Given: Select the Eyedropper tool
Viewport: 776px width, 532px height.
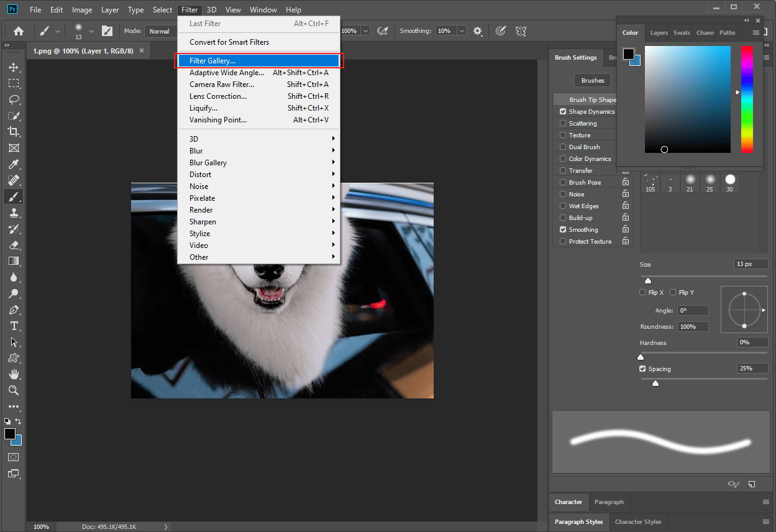Looking at the screenshot, I should point(14,164).
